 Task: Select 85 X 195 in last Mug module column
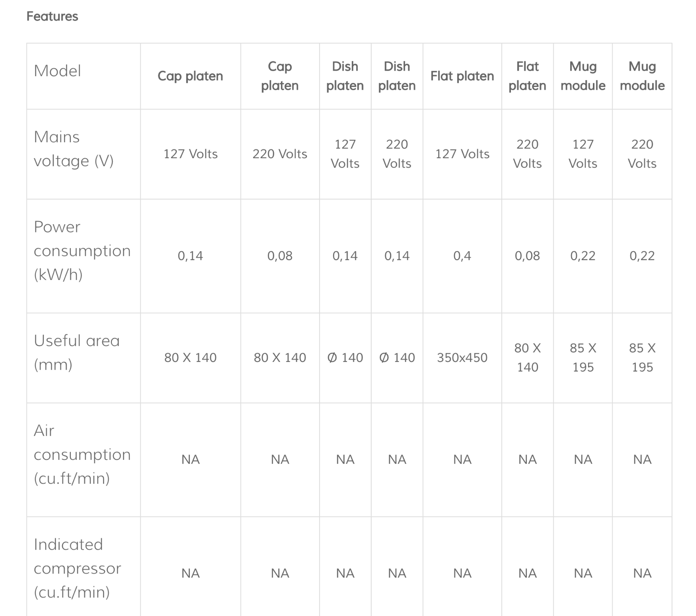coord(642,358)
